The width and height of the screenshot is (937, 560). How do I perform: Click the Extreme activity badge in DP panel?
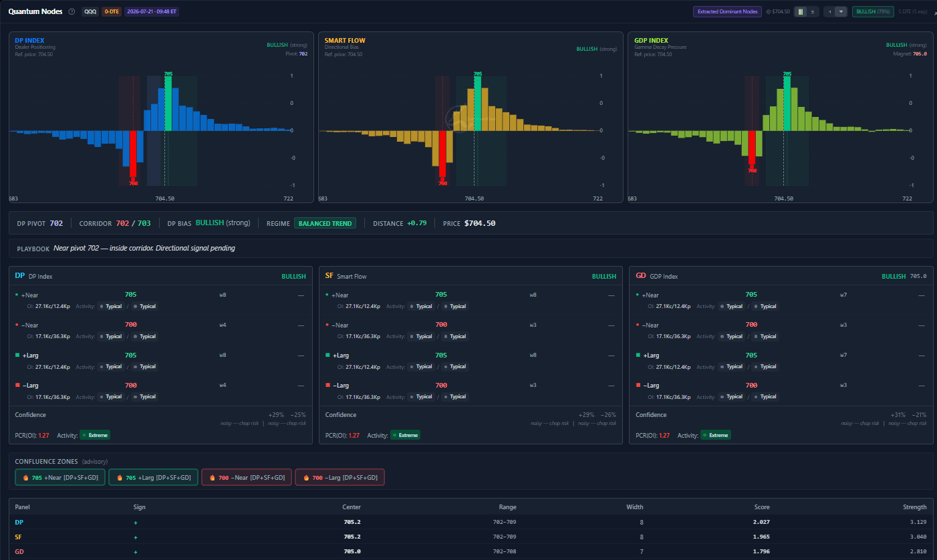click(x=95, y=435)
